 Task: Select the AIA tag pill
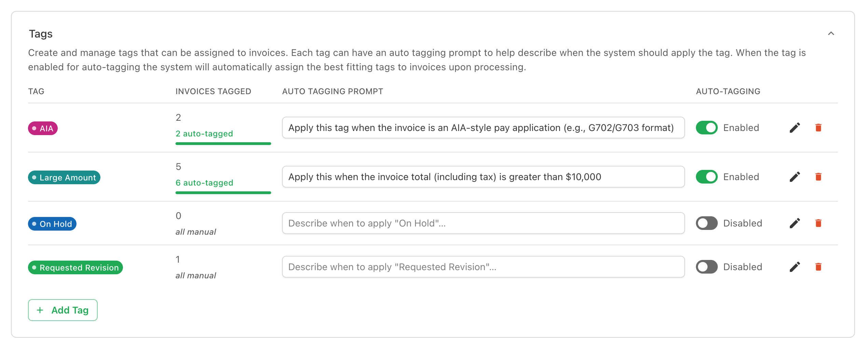43,129
